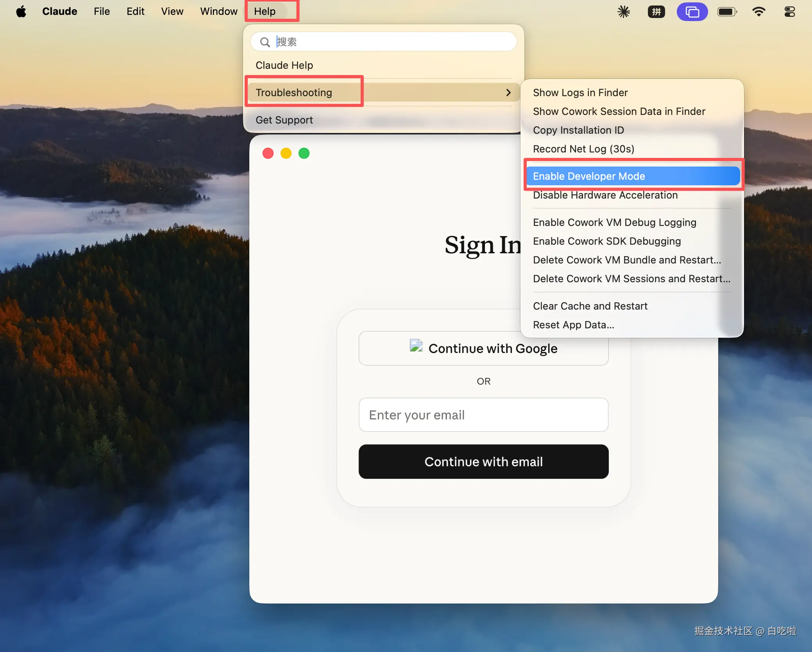Enable Cowork SDK Debugging
This screenshot has width=812, height=652.
[x=632, y=241]
